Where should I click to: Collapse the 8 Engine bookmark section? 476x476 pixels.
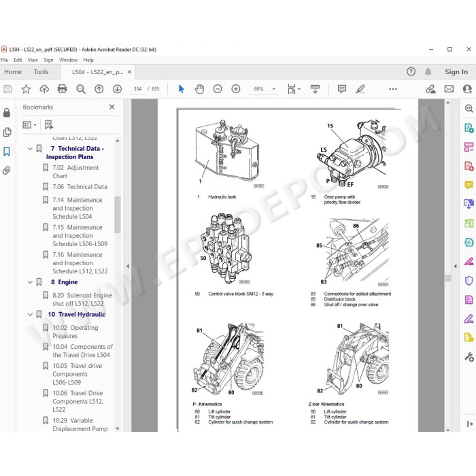[x=30, y=282]
